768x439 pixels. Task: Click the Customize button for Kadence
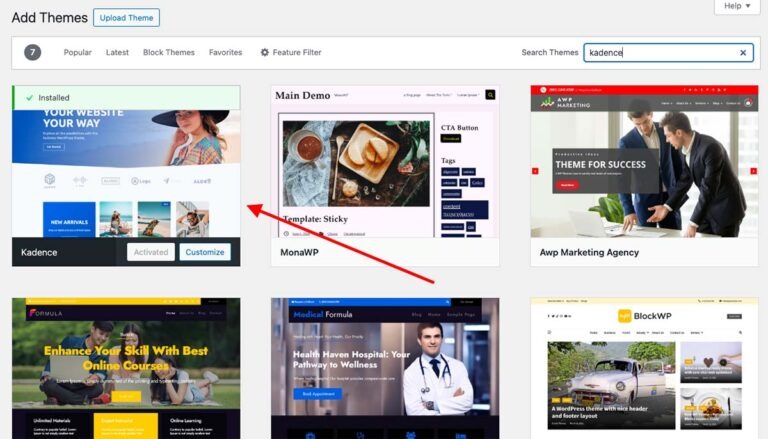pyautogui.click(x=205, y=252)
